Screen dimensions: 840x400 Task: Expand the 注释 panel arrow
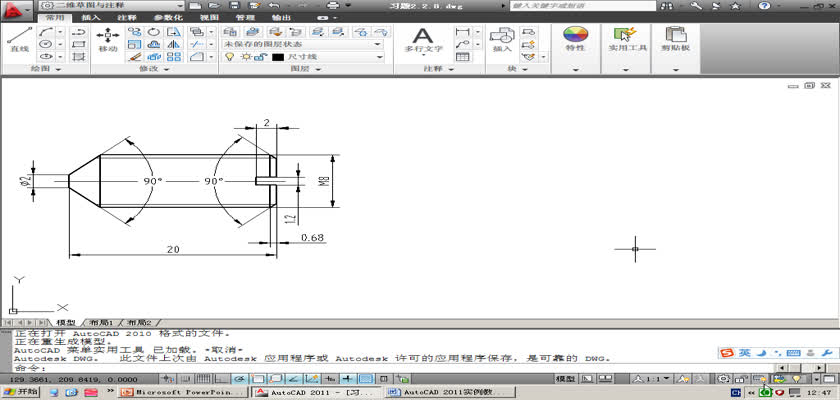pos(451,69)
